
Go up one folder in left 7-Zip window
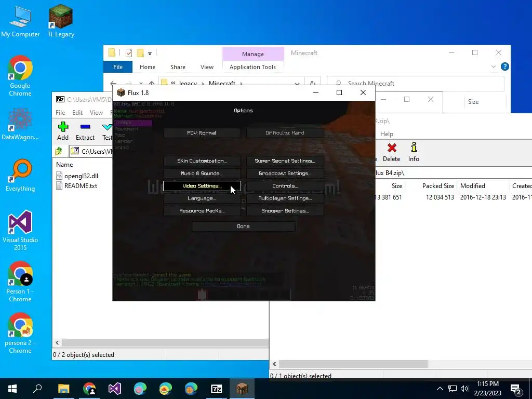[x=59, y=151]
